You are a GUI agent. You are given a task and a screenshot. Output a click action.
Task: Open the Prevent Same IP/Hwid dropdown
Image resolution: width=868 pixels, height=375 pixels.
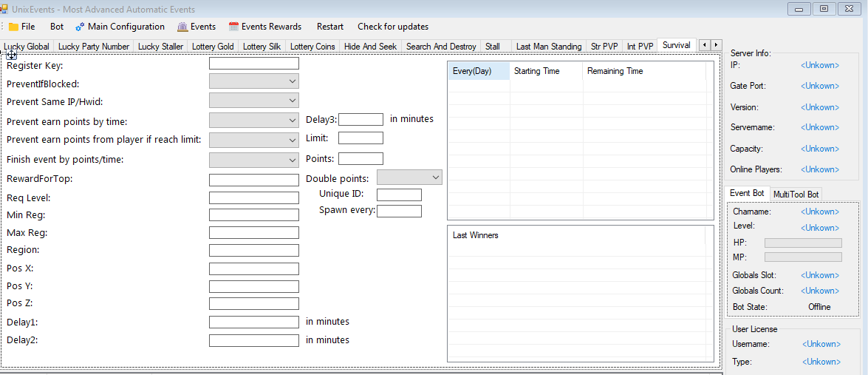[253, 101]
